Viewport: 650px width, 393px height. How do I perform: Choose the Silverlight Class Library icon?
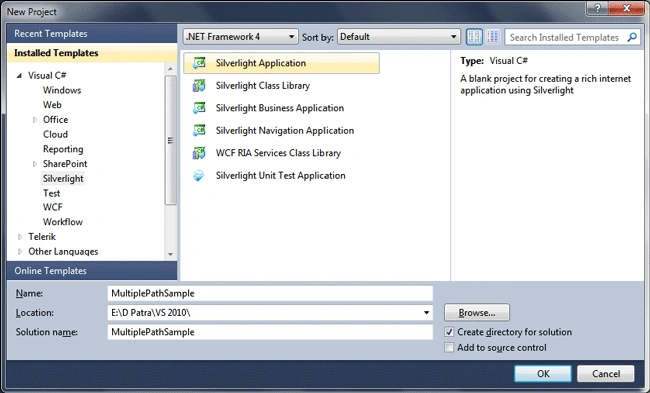[199, 85]
